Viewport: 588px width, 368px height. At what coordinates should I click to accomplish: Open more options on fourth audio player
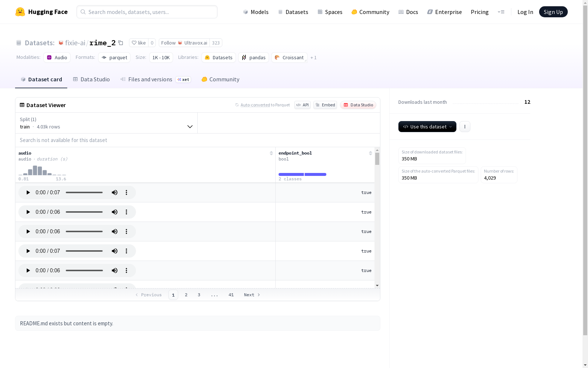(126, 251)
